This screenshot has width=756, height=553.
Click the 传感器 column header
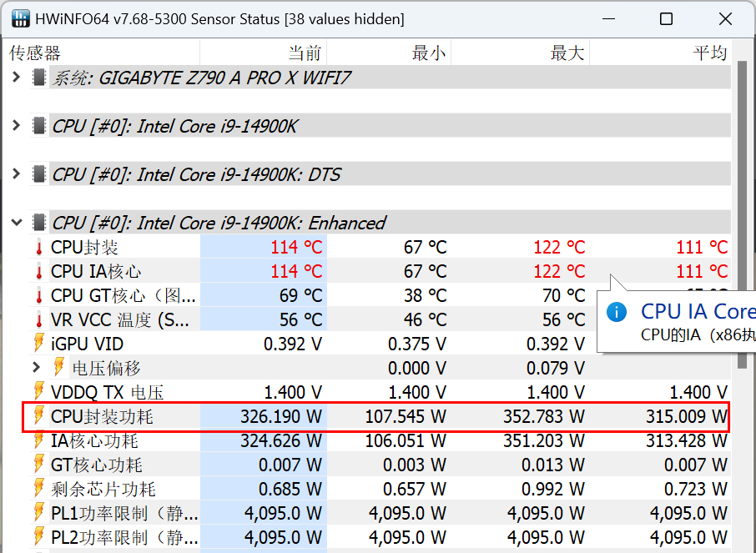point(35,53)
